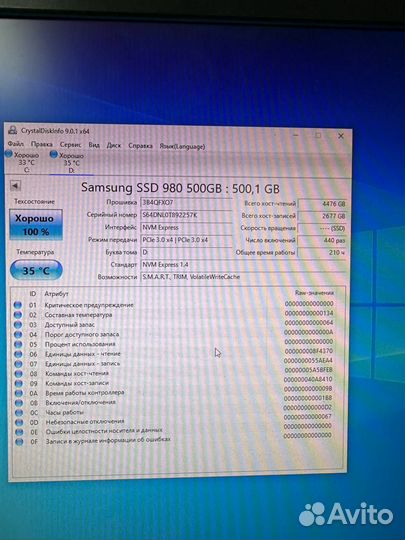Click the Хорошо 100 % health status button
Screen dimensions: 405x540
click(x=36, y=225)
